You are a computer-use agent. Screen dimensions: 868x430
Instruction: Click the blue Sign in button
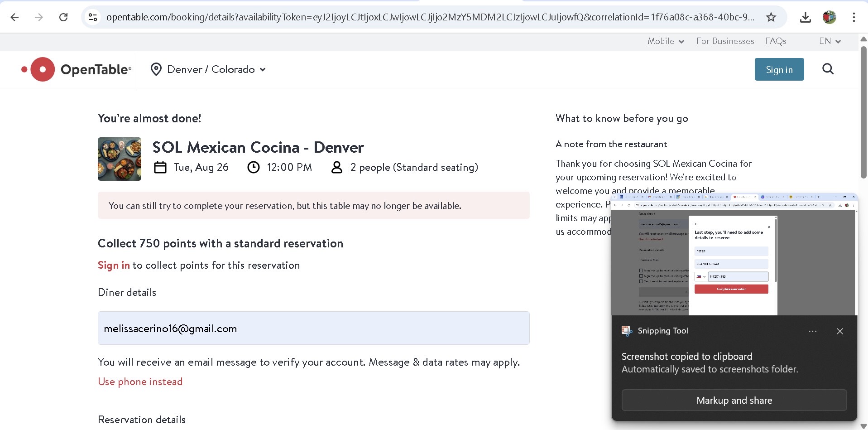[779, 69]
